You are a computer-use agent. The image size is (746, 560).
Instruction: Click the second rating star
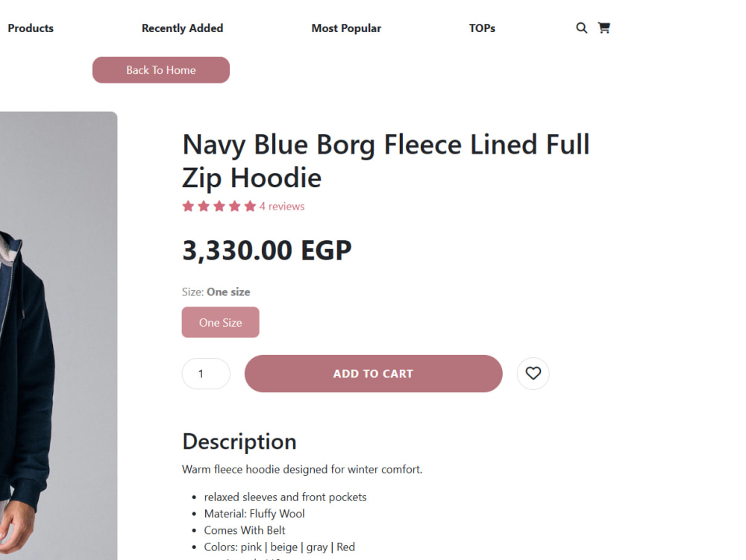click(x=204, y=207)
